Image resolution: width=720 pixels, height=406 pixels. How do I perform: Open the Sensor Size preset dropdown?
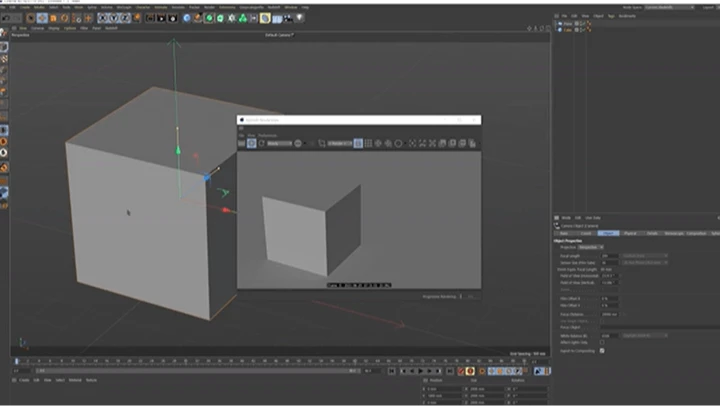coord(645,263)
